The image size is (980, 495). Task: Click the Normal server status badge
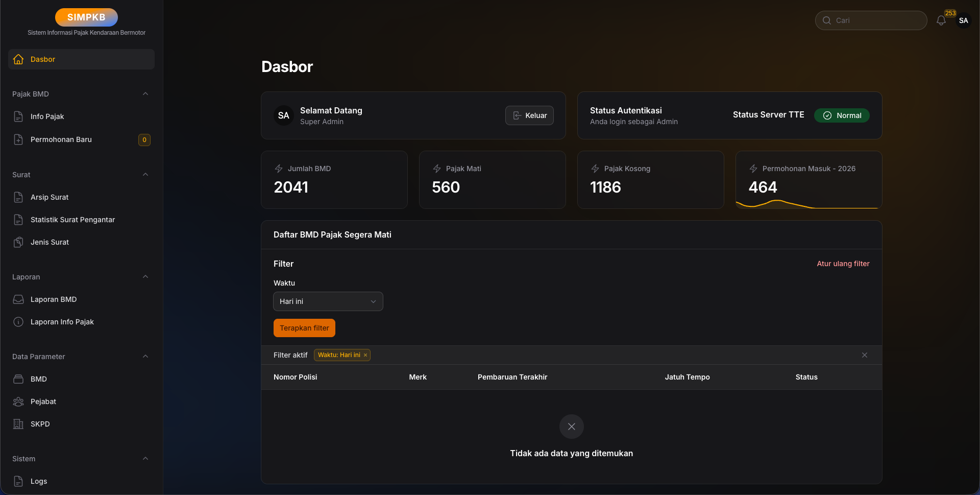[842, 115]
